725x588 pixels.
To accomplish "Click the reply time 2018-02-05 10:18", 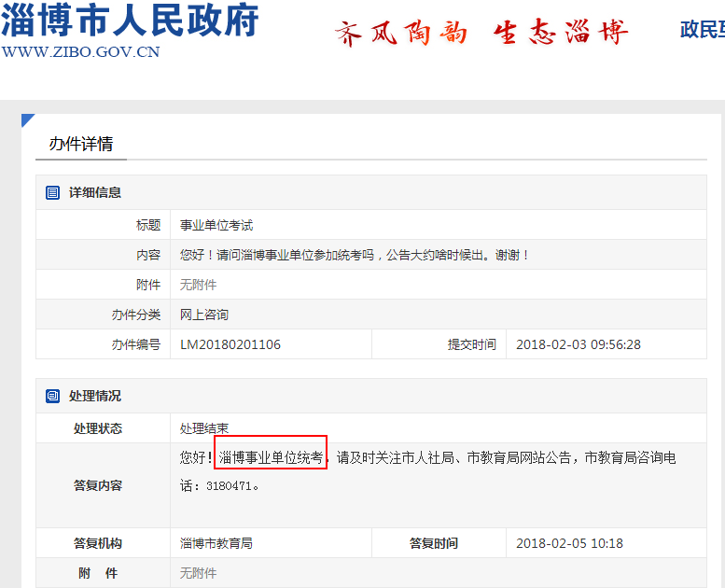I will pos(569,543).
